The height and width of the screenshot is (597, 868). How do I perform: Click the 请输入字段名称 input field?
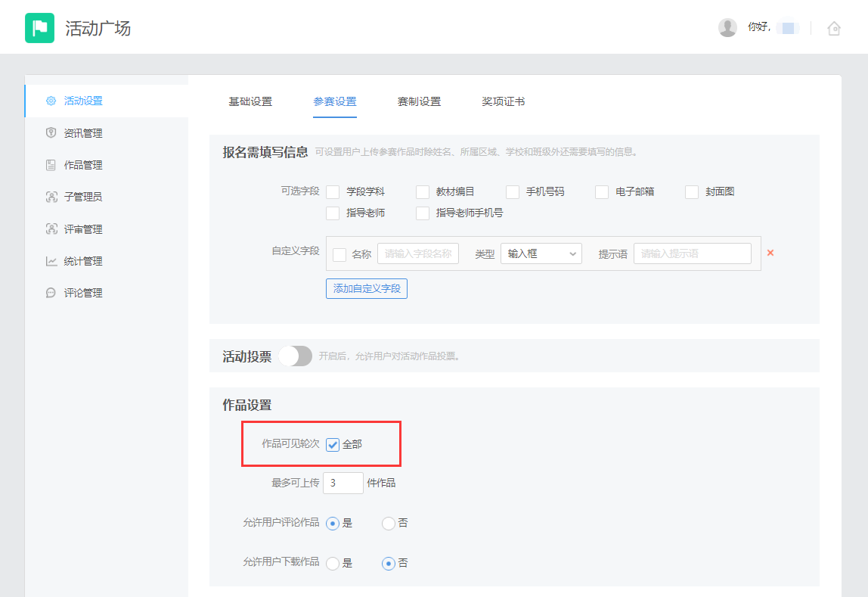418,254
